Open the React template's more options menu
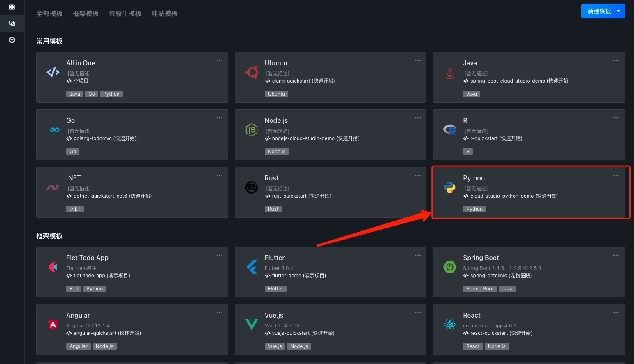Viewport: 634px width, 364px height. click(616, 313)
